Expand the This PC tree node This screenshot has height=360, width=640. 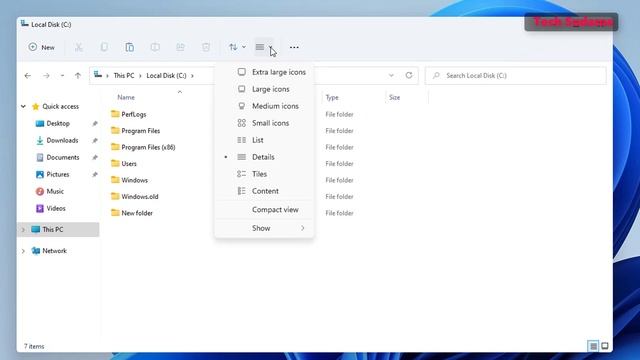pos(23,230)
